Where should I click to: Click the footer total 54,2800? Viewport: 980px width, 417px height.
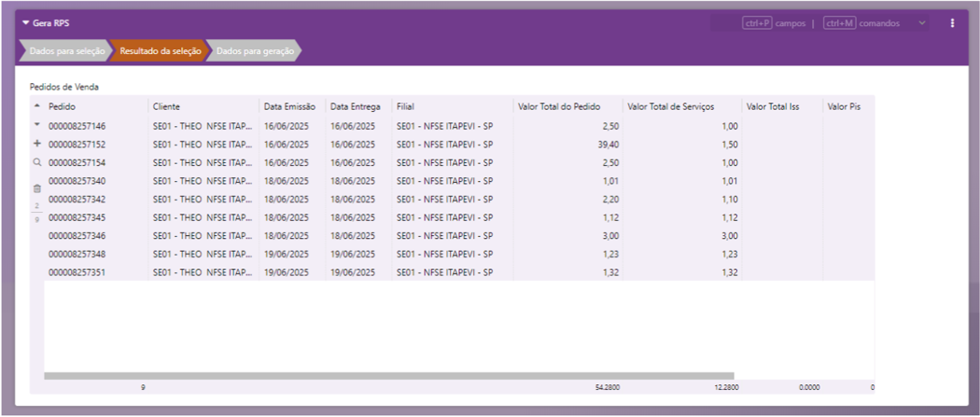point(608,388)
